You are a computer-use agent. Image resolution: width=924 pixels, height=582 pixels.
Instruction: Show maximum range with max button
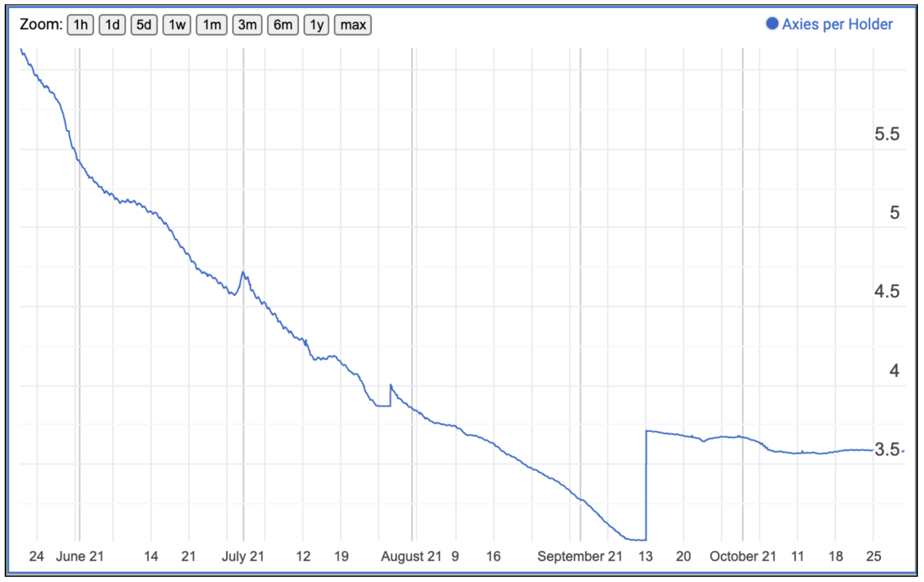pos(353,25)
